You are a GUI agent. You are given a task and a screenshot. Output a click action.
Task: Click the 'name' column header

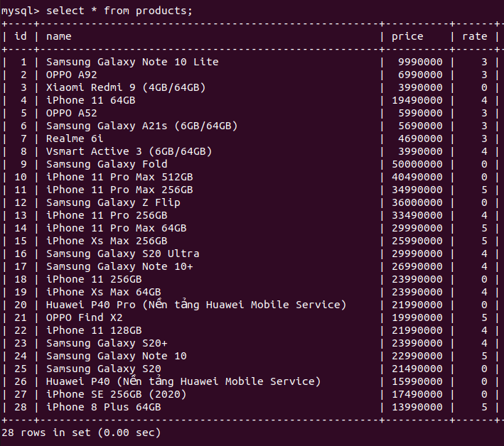click(x=59, y=36)
